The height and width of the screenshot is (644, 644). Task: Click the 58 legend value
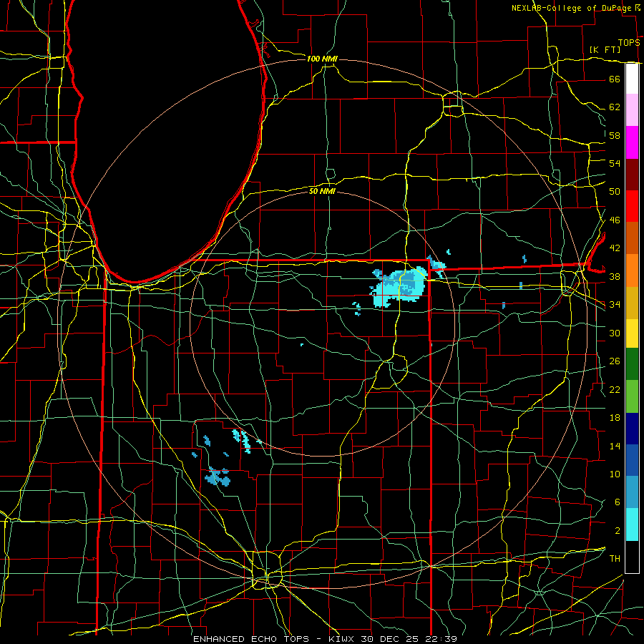coord(615,135)
